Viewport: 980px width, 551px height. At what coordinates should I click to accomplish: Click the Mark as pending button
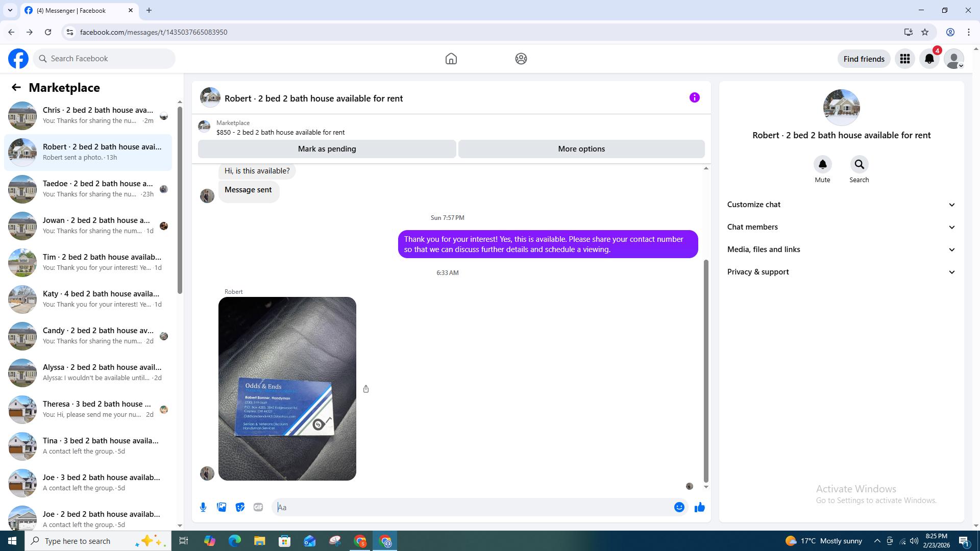tap(327, 149)
